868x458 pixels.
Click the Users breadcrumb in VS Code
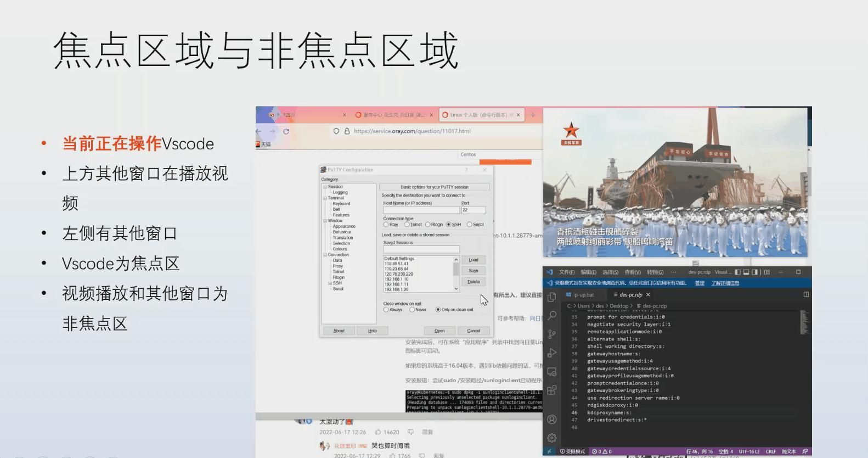pyautogui.click(x=584, y=306)
